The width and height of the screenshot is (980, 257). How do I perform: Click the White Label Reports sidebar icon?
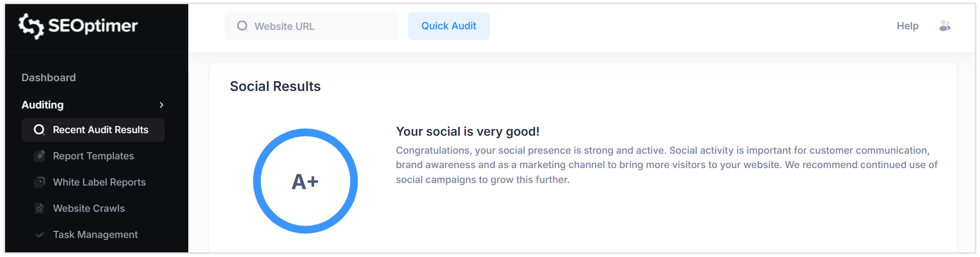pos(40,182)
